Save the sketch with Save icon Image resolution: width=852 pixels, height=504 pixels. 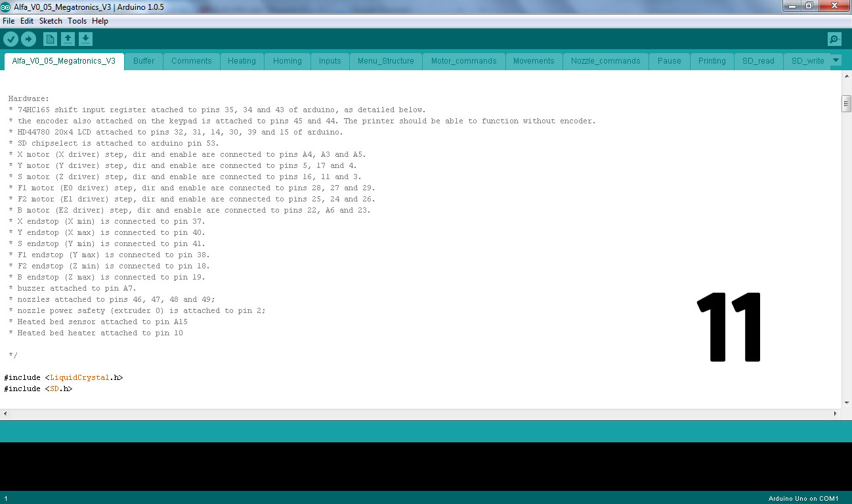pyautogui.click(x=85, y=39)
